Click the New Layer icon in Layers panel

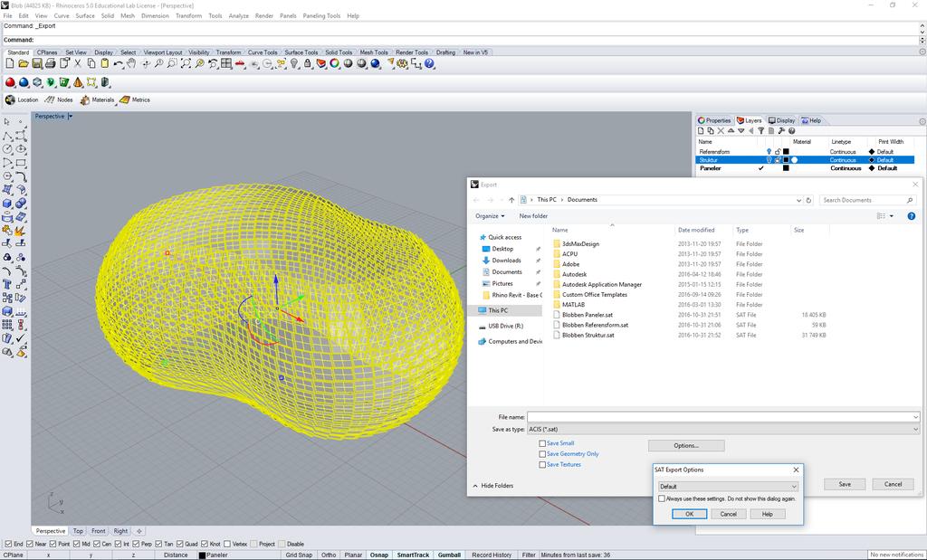point(701,131)
